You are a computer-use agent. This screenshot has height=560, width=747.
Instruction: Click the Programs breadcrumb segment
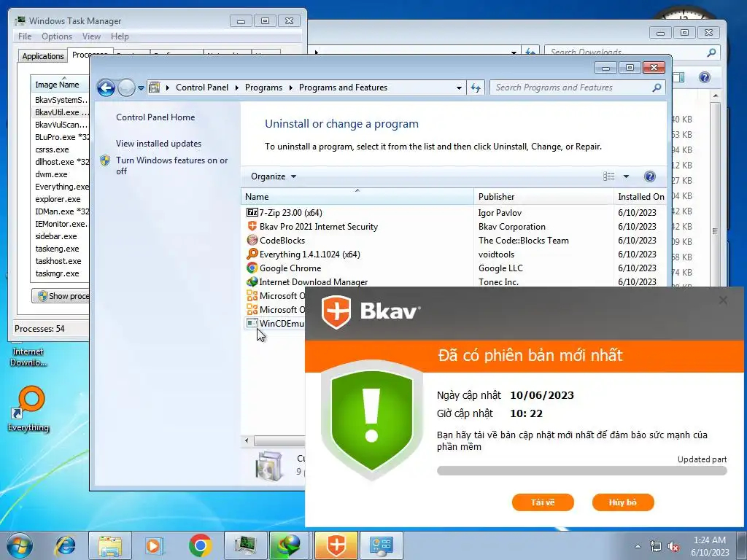pyautogui.click(x=263, y=87)
